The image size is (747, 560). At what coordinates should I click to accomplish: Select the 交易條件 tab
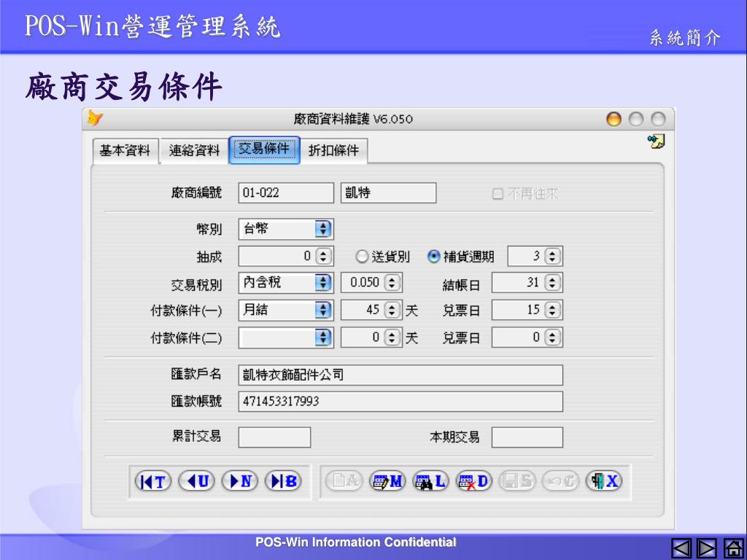[264, 149]
